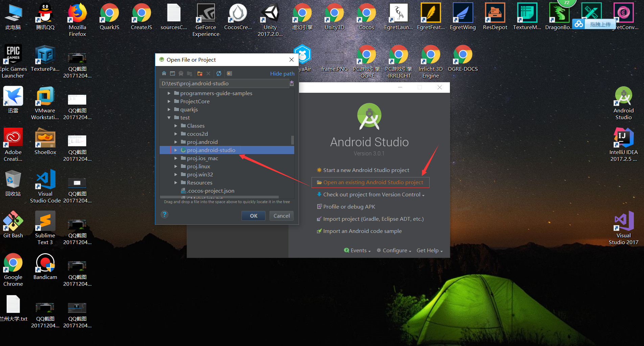Click the file tree vertical scrollbar thumb
644x346 pixels.
(x=293, y=140)
